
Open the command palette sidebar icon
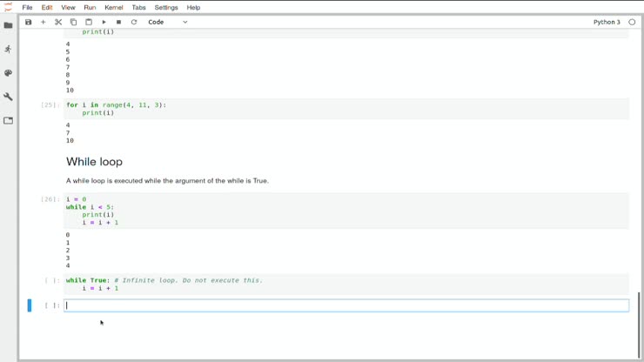8,73
